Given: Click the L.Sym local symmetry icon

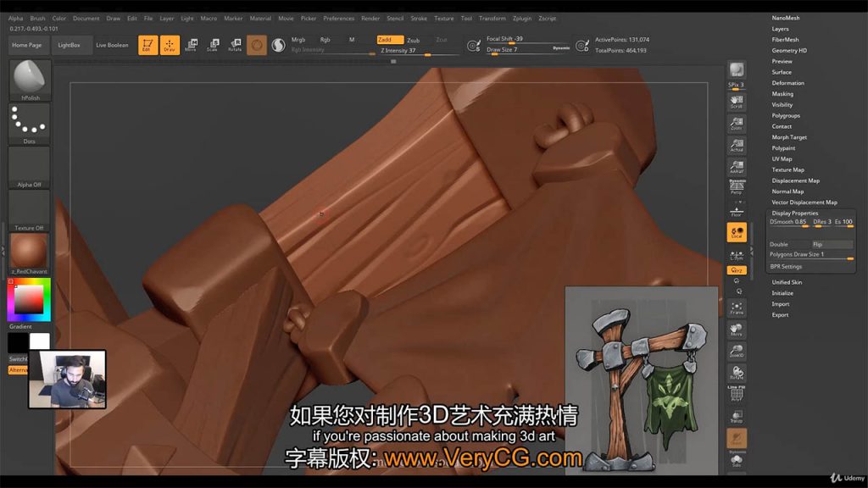Looking at the screenshot, I should point(737,256).
